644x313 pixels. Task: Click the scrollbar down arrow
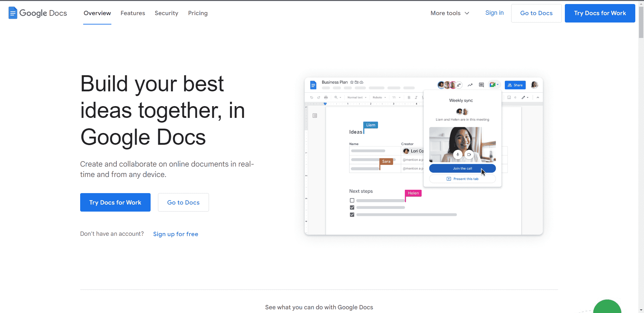pyautogui.click(x=641, y=310)
